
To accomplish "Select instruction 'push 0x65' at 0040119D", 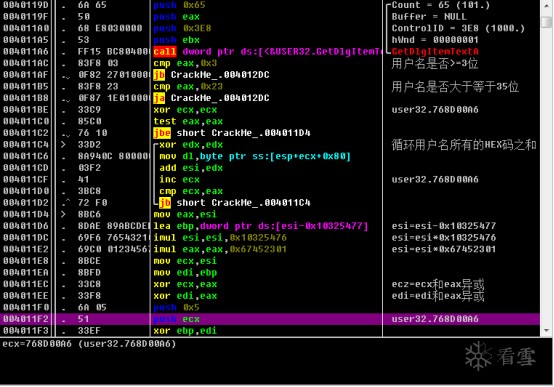I will point(179,5).
